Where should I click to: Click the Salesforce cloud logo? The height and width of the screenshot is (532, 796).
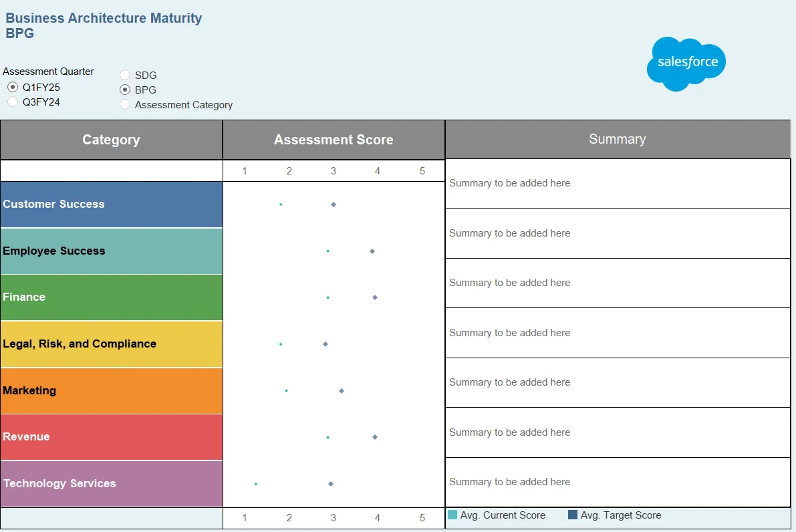pyautogui.click(x=686, y=64)
